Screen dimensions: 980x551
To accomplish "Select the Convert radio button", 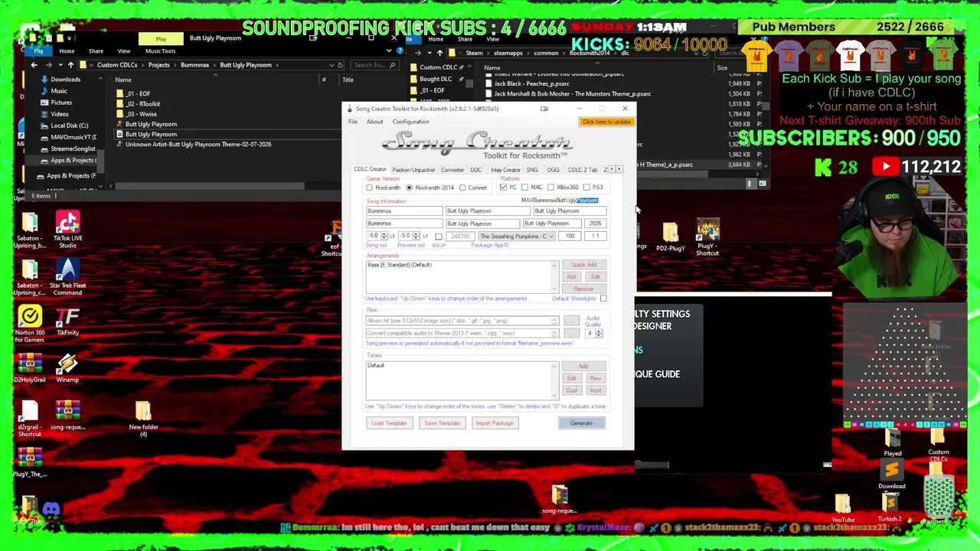I will point(462,187).
